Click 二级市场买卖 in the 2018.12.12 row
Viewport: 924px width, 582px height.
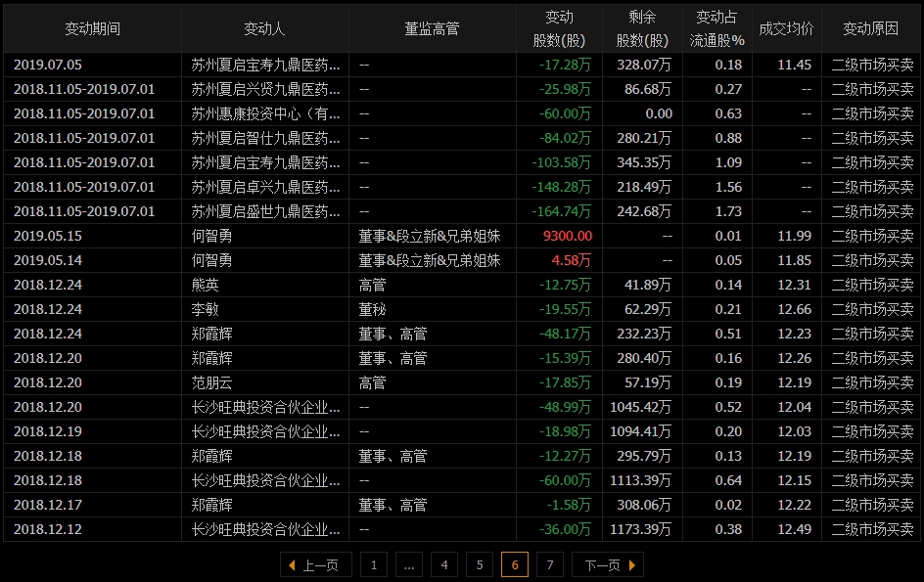pos(872,529)
